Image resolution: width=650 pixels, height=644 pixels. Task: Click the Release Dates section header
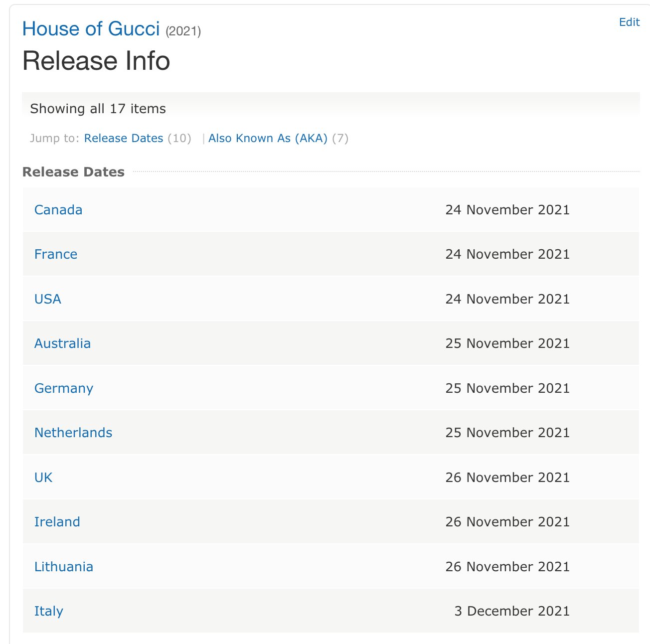[x=74, y=172]
